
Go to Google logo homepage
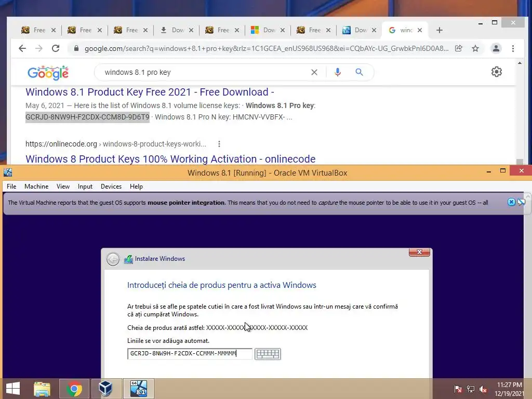point(48,73)
